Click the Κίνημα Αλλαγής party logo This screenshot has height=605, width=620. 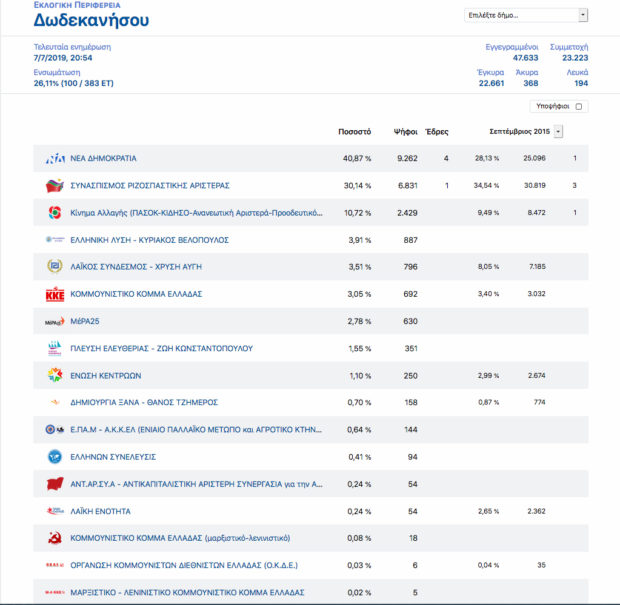(55, 213)
